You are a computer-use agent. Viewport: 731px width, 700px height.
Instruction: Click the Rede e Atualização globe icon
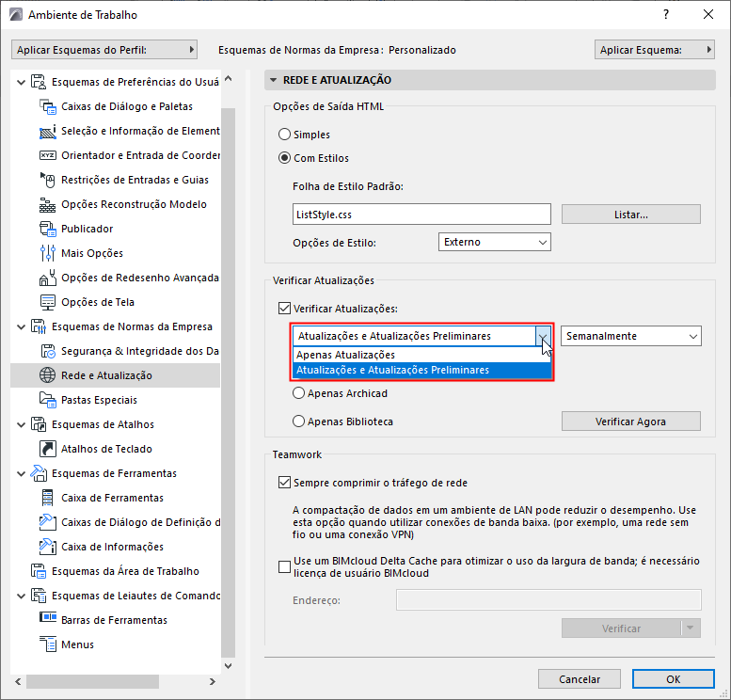pyautogui.click(x=48, y=375)
